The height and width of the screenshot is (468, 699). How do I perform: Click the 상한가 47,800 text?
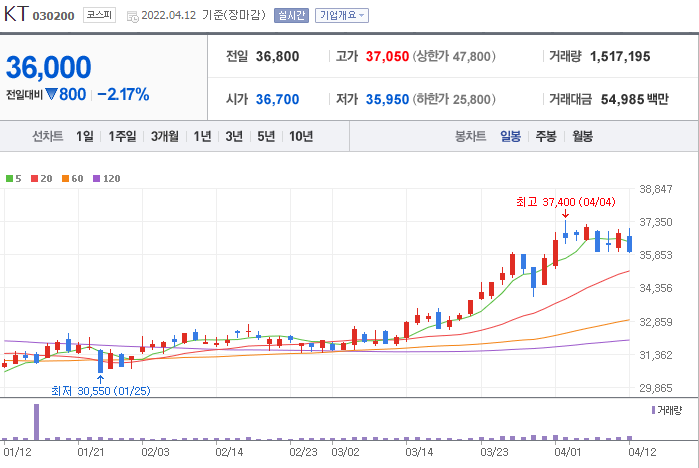pyautogui.click(x=454, y=57)
